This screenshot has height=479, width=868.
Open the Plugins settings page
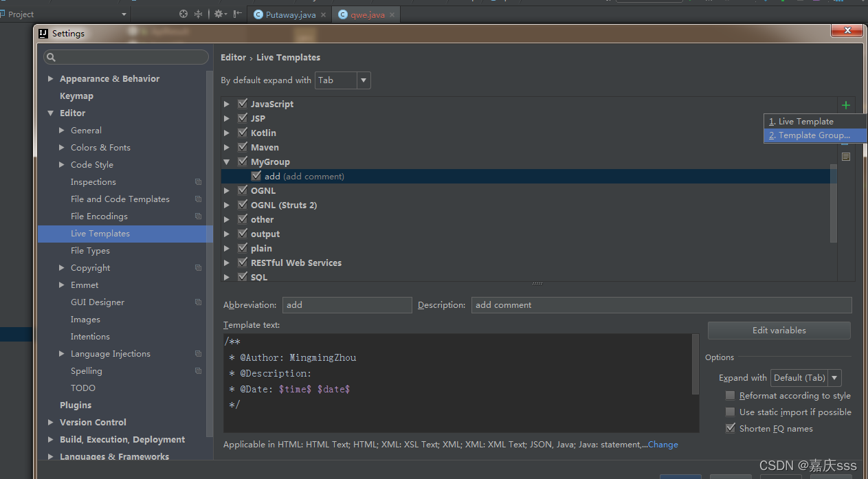(x=76, y=405)
